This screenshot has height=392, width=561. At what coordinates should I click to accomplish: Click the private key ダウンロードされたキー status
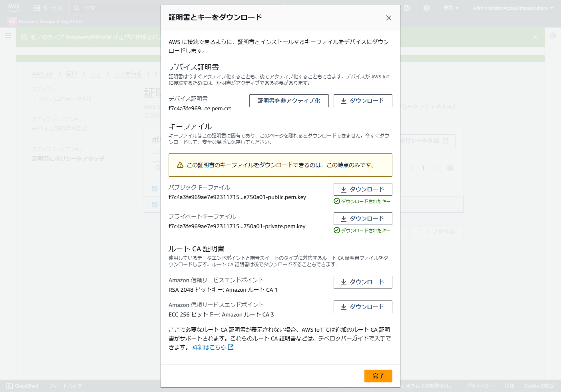362,231
